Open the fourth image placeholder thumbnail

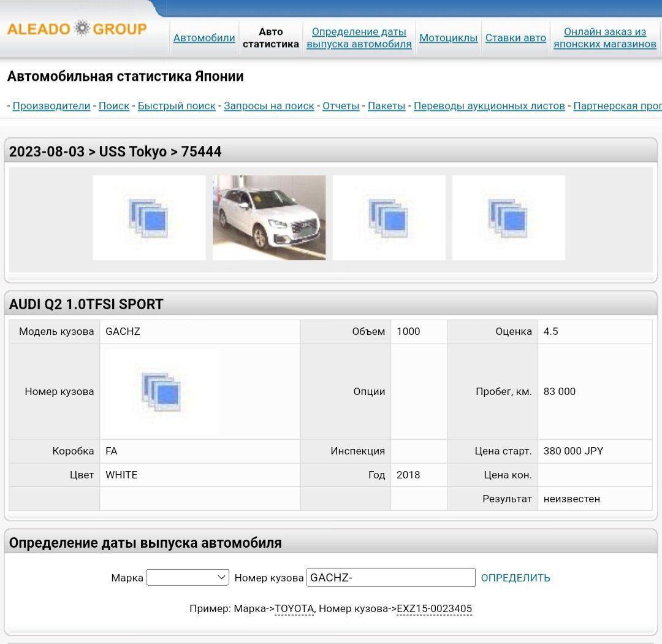pyautogui.click(x=508, y=218)
